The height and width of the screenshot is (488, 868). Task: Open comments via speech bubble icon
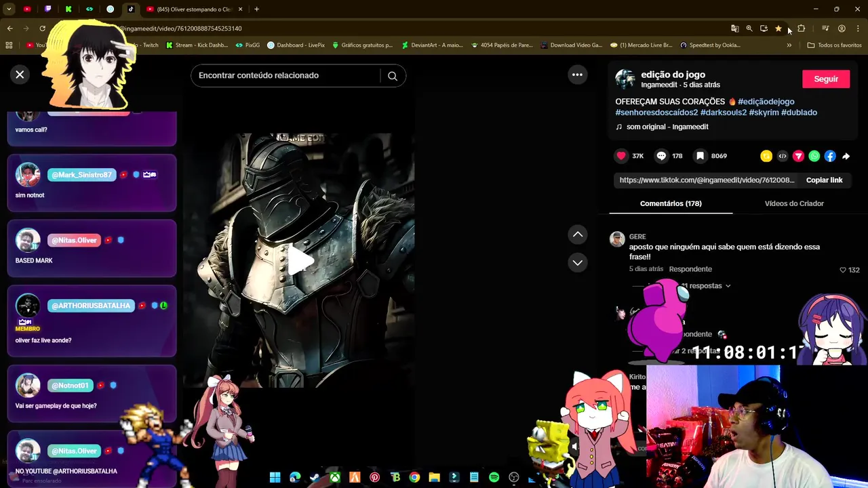tap(661, 156)
